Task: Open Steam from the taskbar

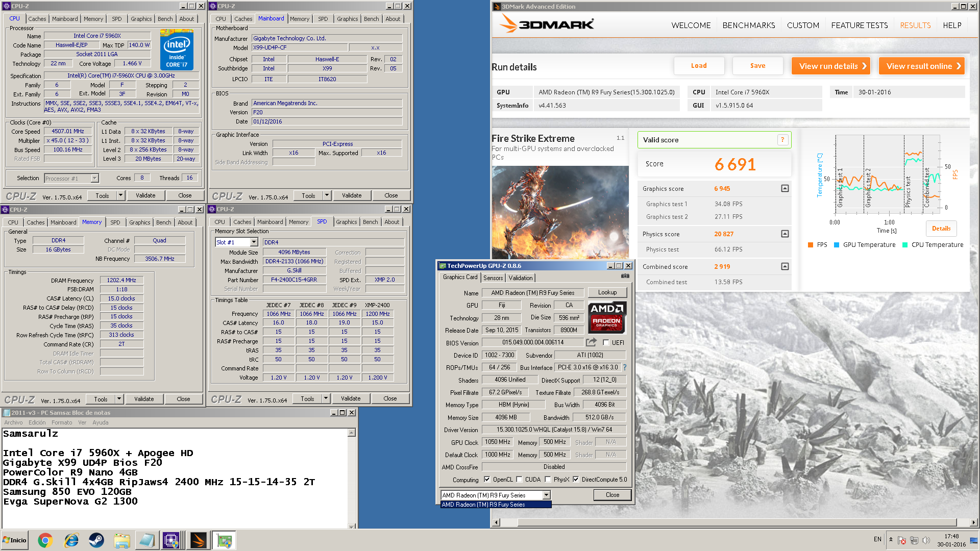Action: coord(96,540)
